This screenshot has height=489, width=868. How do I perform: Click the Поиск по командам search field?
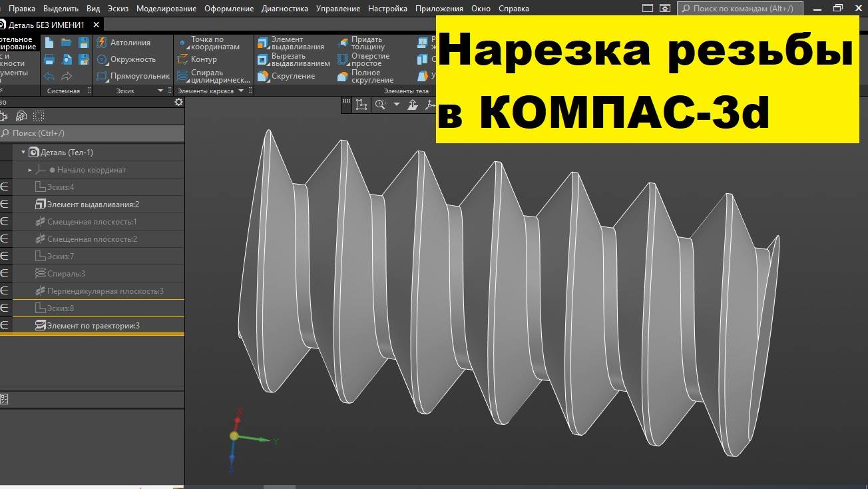[x=740, y=9]
